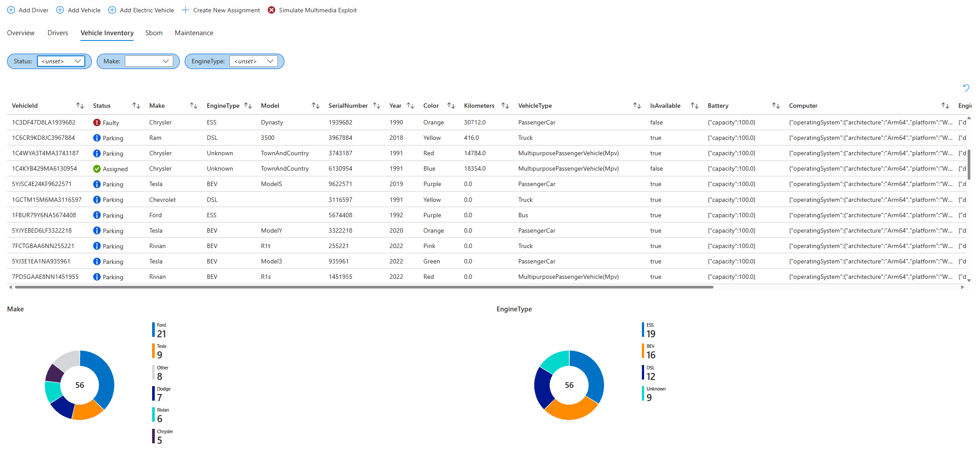
Task: Switch to the Drivers tab
Action: click(x=58, y=33)
